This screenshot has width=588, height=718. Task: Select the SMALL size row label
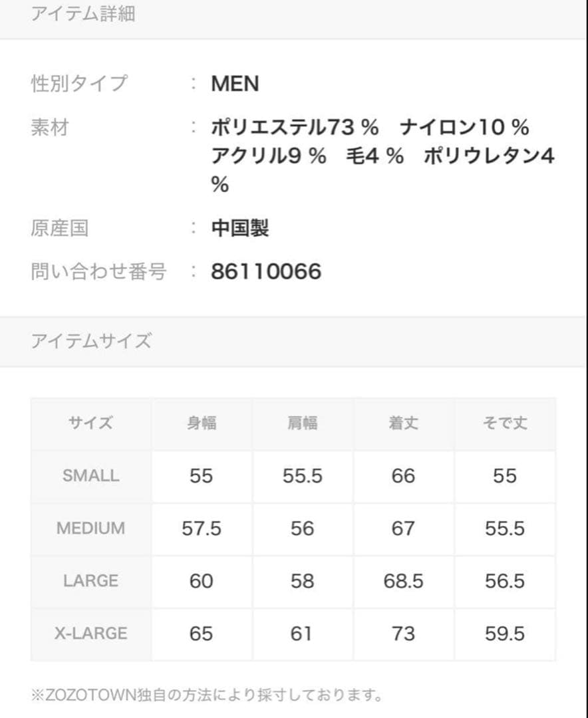click(91, 476)
